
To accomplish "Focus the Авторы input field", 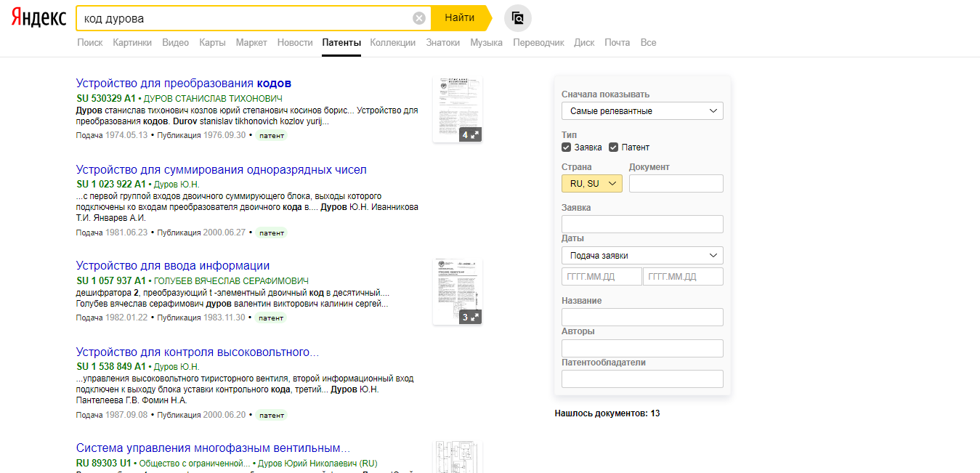I will pos(642,348).
